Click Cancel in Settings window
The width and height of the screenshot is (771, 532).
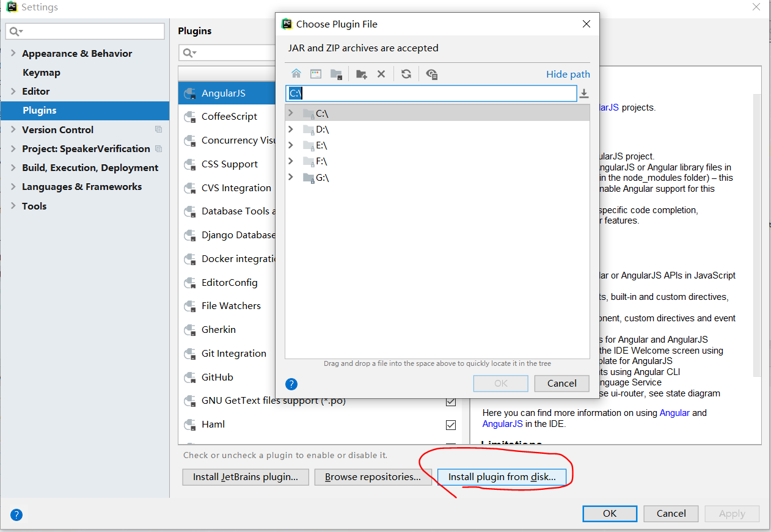pos(671,514)
